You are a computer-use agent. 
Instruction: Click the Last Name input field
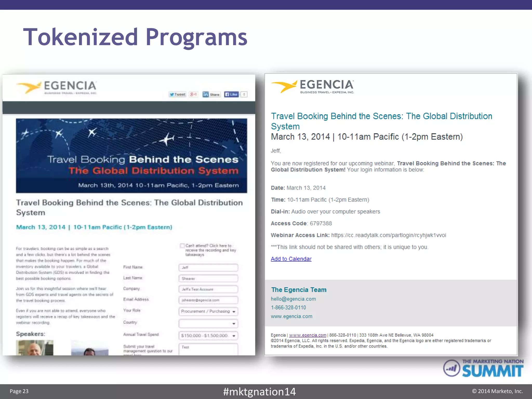coord(208,278)
